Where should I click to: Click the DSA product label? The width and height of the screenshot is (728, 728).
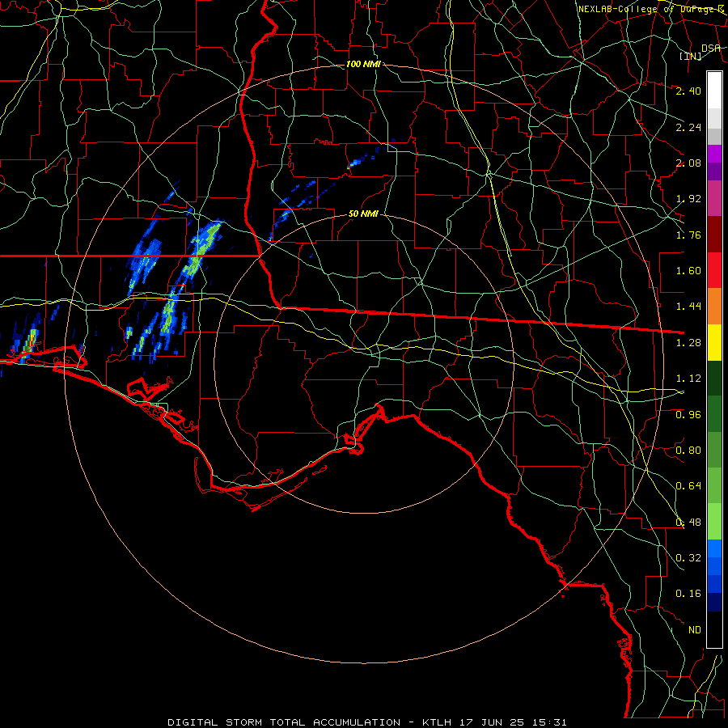pyautogui.click(x=711, y=48)
